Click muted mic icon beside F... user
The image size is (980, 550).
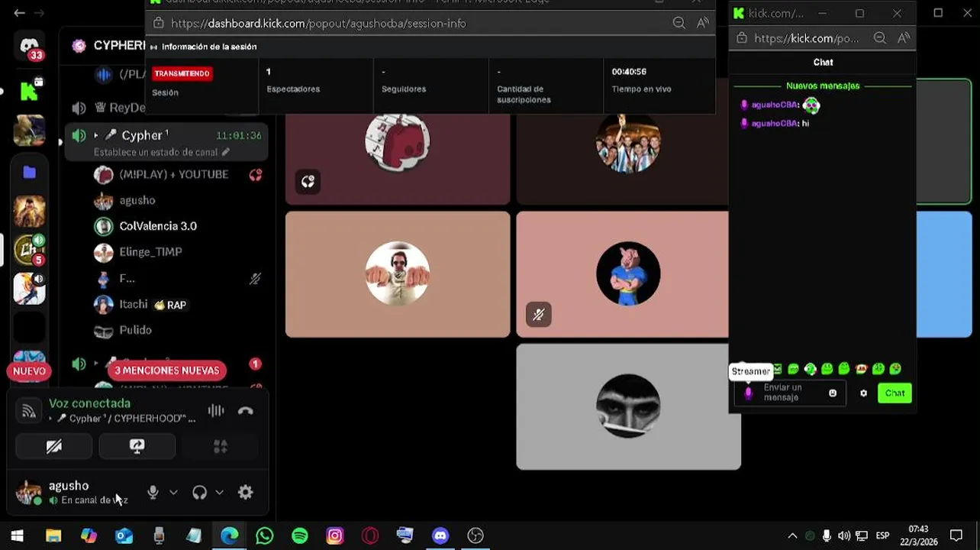tap(255, 279)
